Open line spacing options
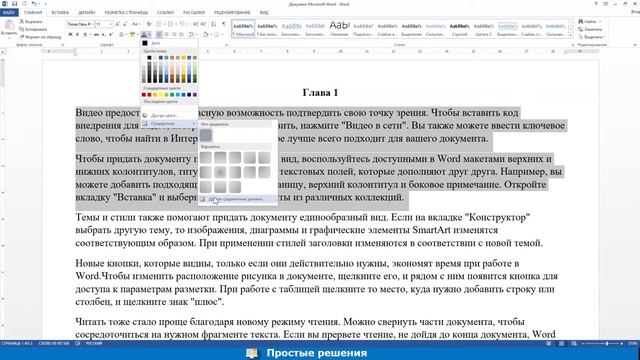 (x=192, y=35)
